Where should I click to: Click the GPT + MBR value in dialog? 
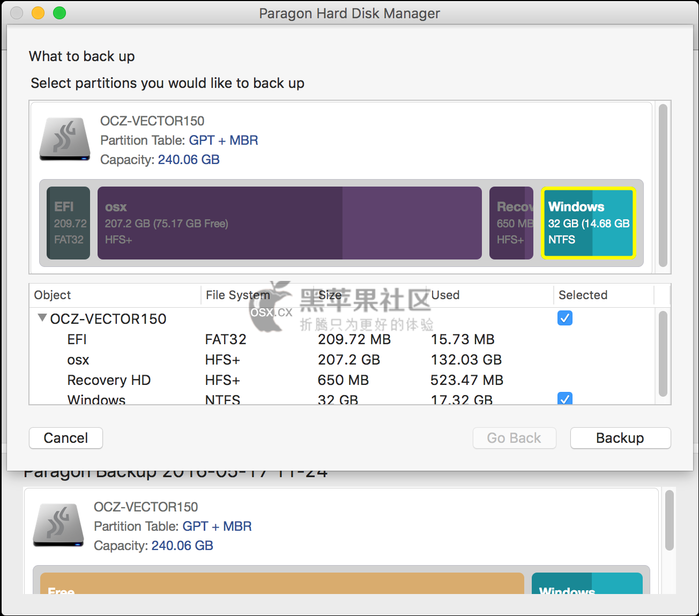pyautogui.click(x=224, y=140)
